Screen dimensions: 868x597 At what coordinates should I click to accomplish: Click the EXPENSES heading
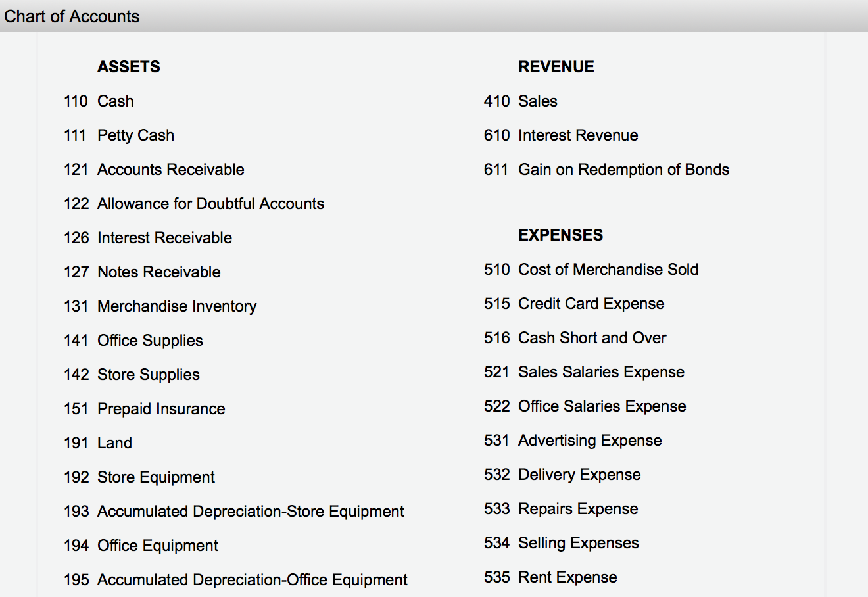[561, 235]
